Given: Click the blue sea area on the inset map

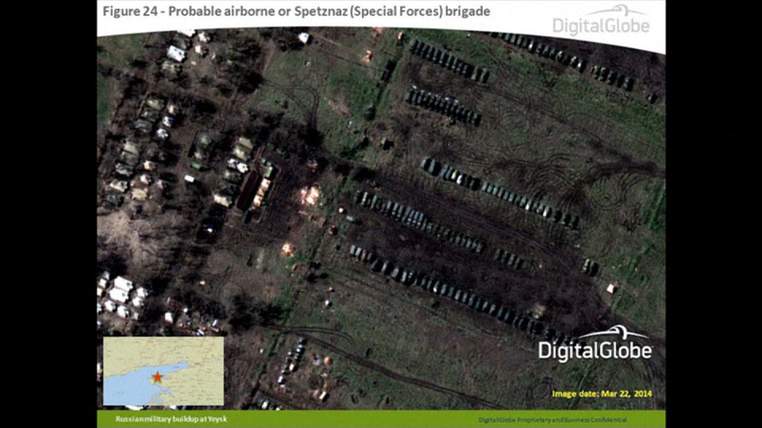Looking at the screenshot, I should (130, 390).
